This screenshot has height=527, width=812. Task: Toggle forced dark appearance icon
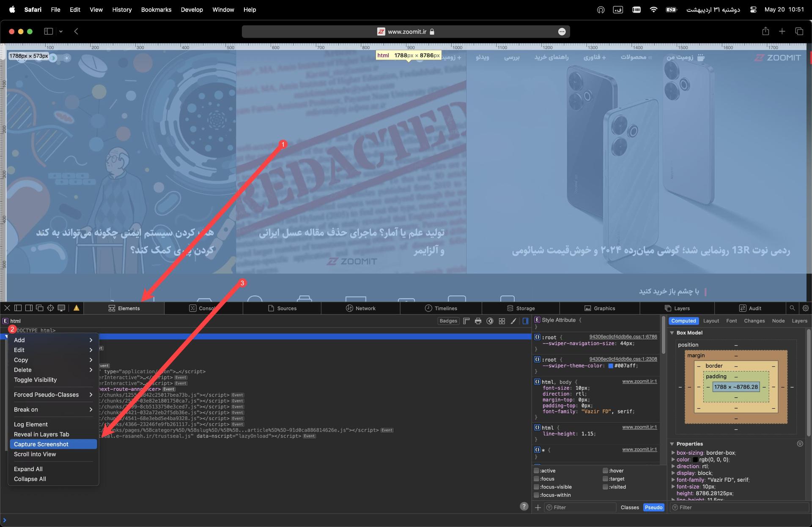[490, 321]
